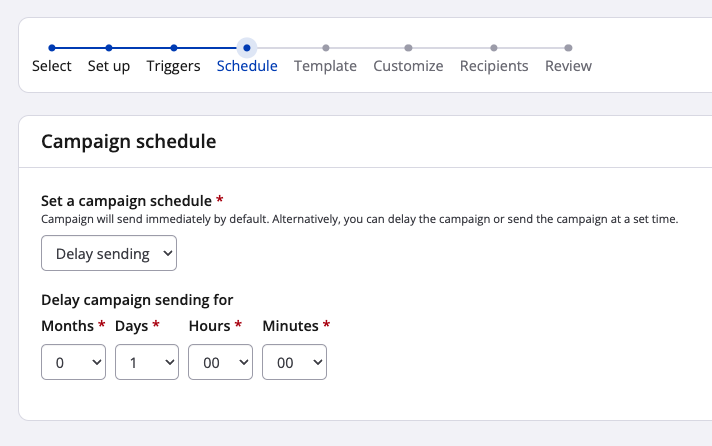712x446 pixels.
Task: Go to the Select step label
Action: pyautogui.click(x=52, y=66)
